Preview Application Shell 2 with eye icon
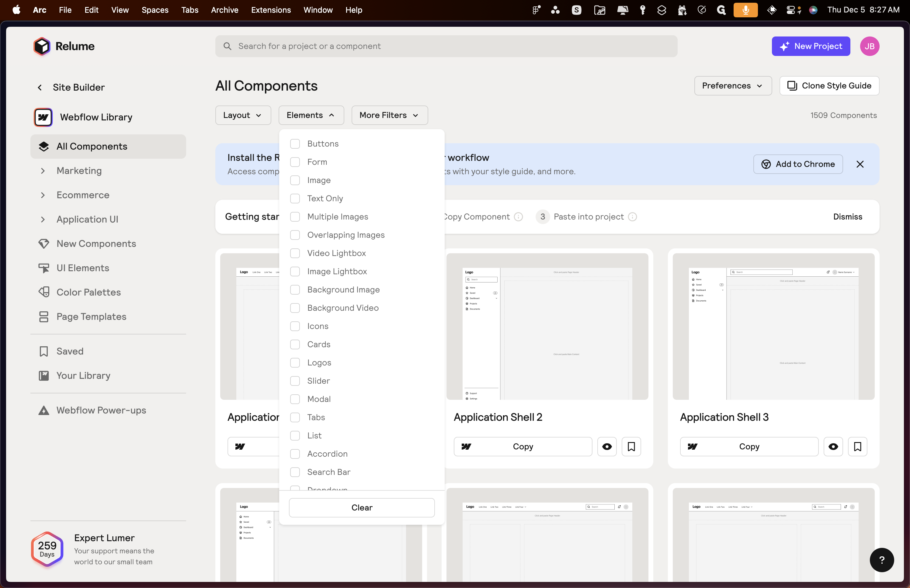Screen dimensions: 910x588 tap(607, 447)
